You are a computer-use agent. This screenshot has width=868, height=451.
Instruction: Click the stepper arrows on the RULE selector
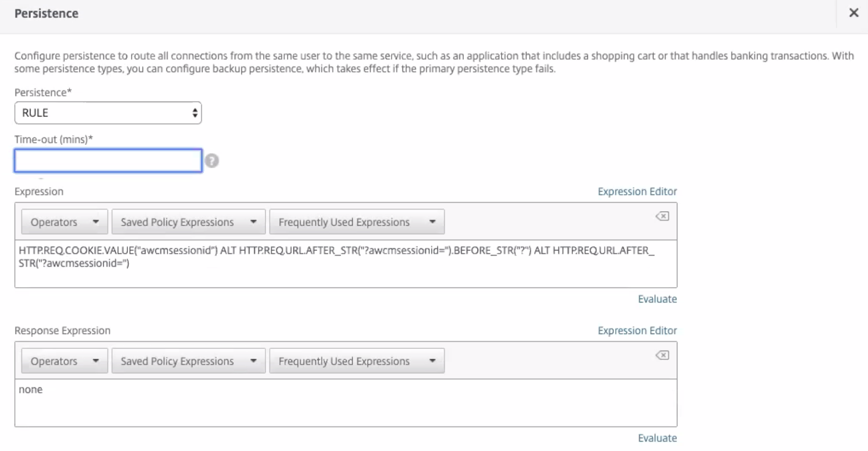[x=195, y=113]
